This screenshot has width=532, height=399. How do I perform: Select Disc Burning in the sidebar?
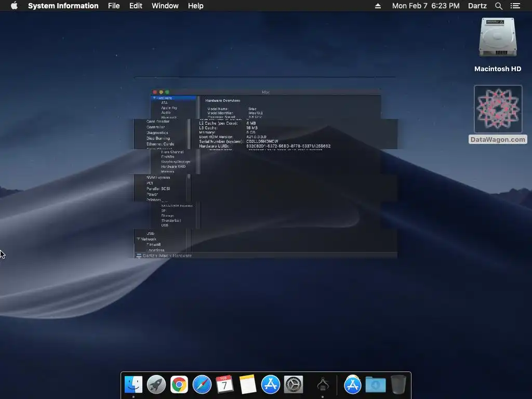pyautogui.click(x=158, y=138)
